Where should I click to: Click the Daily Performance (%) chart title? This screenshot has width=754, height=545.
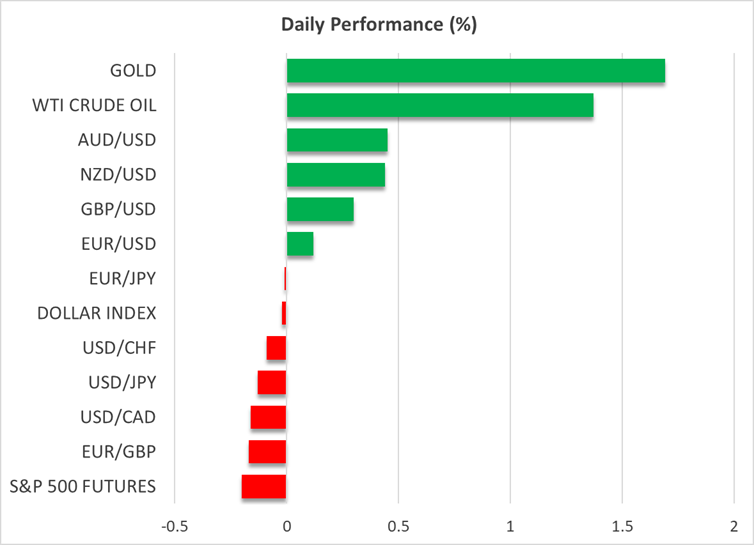pos(377,25)
